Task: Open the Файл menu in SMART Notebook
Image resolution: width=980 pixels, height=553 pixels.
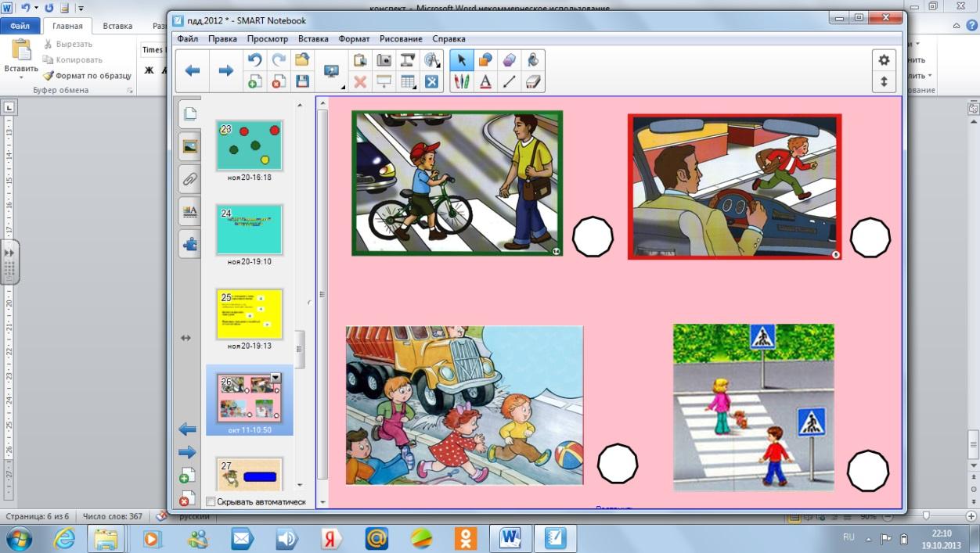Action: pyautogui.click(x=188, y=38)
